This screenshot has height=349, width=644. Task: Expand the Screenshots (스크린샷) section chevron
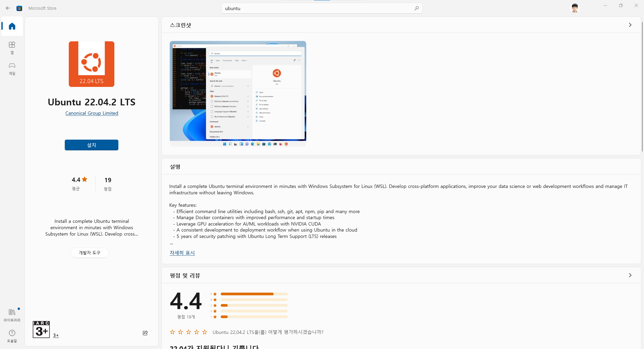coord(630,25)
